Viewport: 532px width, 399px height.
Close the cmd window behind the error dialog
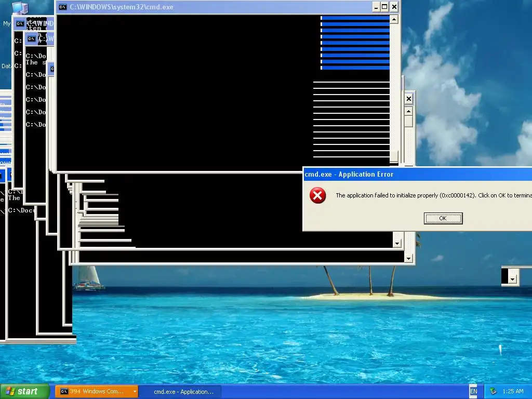pyautogui.click(x=409, y=99)
